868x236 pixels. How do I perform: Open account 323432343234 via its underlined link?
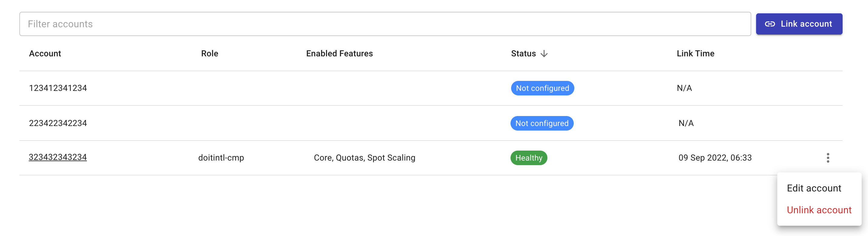[58, 157]
